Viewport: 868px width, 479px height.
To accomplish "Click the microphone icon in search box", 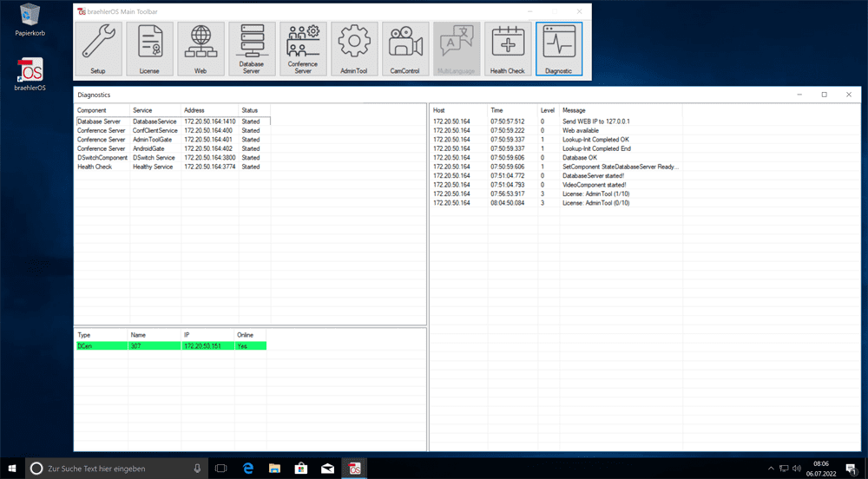I will point(197,469).
